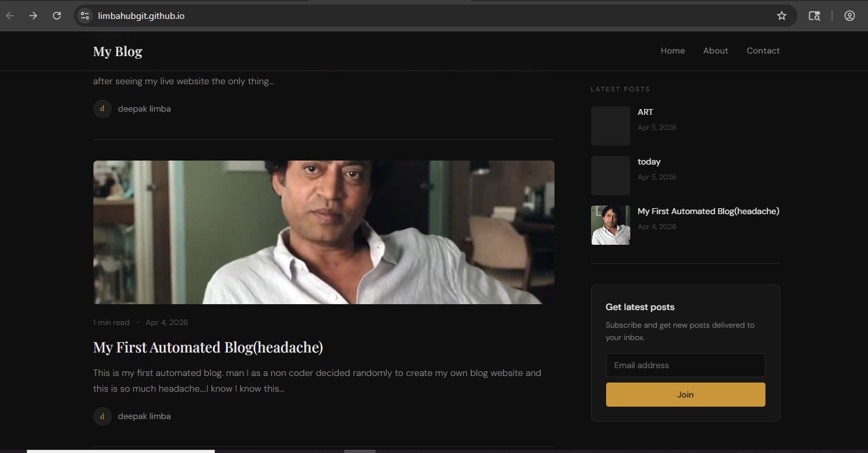Open My First Automated Blog(headache) sidebar thumbnail
868x453 pixels.
(611, 225)
